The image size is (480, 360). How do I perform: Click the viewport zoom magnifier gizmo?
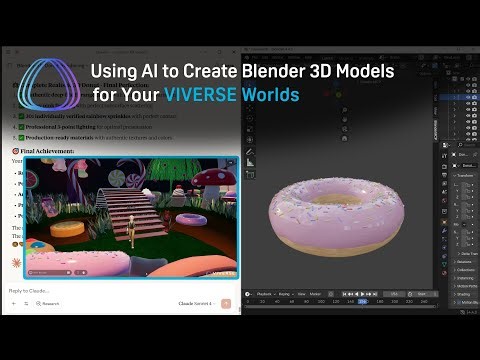point(345,110)
